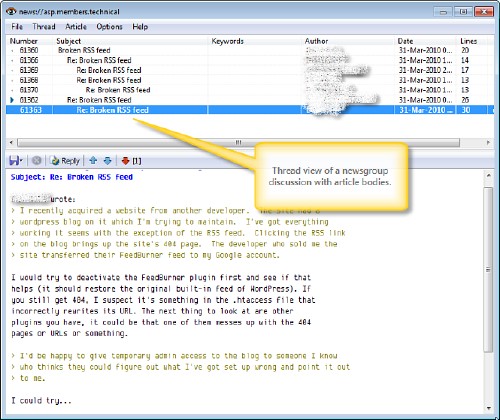Open the Options menu

click(109, 27)
